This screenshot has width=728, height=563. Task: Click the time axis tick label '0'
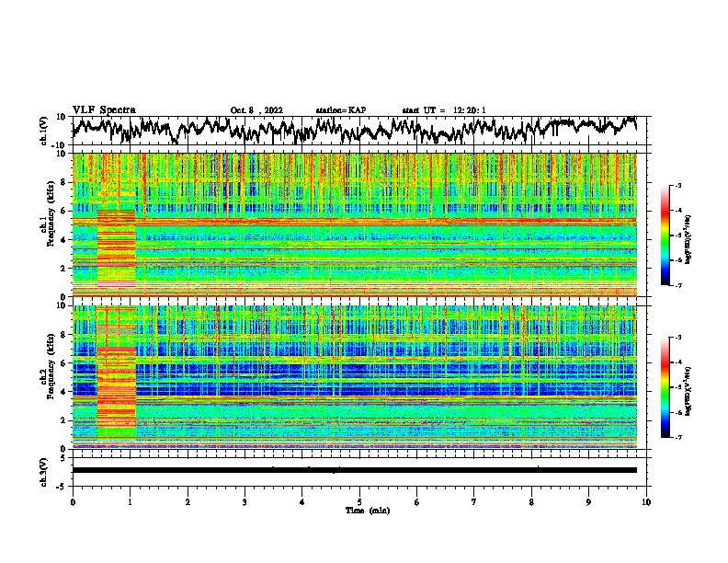coord(73,502)
